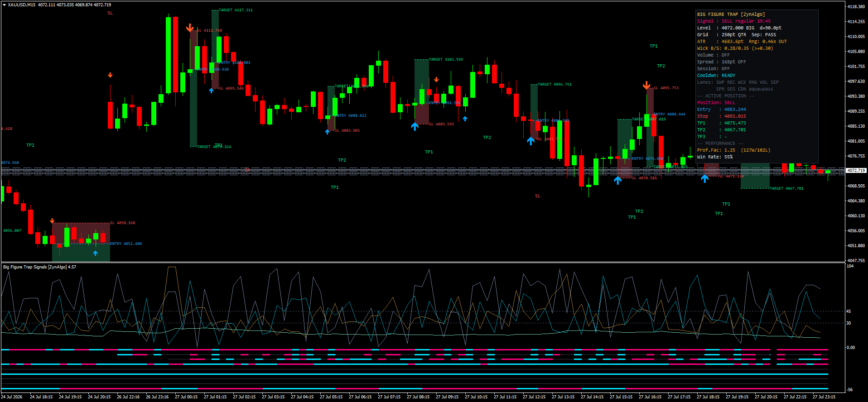
Task: Click the ENTRY 4088.022 label
Action: [x=351, y=115]
